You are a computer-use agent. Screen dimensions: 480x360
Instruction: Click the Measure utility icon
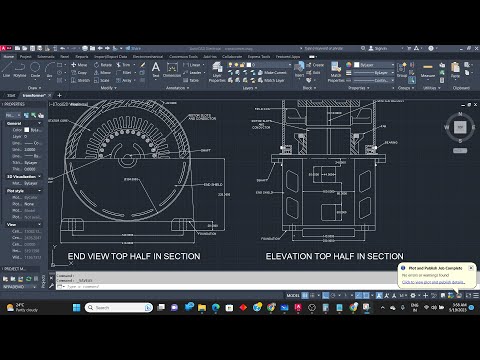428,70
